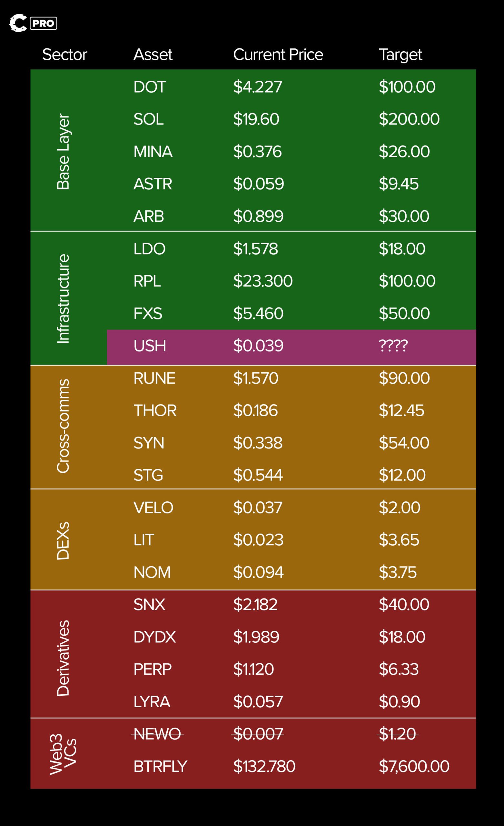Viewport: 504px width, 826px height.
Task: Click RUNE's current price $1.570
Action: tap(256, 378)
